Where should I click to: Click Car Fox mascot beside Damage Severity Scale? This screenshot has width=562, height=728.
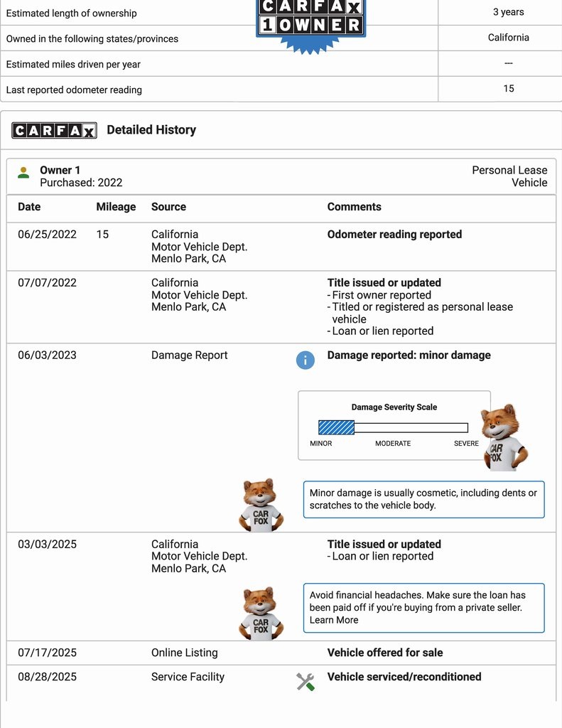tap(503, 437)
